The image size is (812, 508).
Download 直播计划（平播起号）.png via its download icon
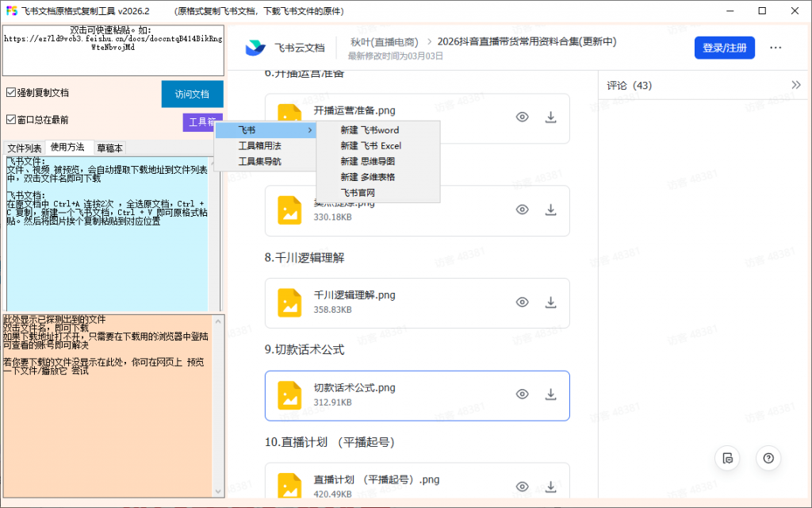(x=550, y=487)
